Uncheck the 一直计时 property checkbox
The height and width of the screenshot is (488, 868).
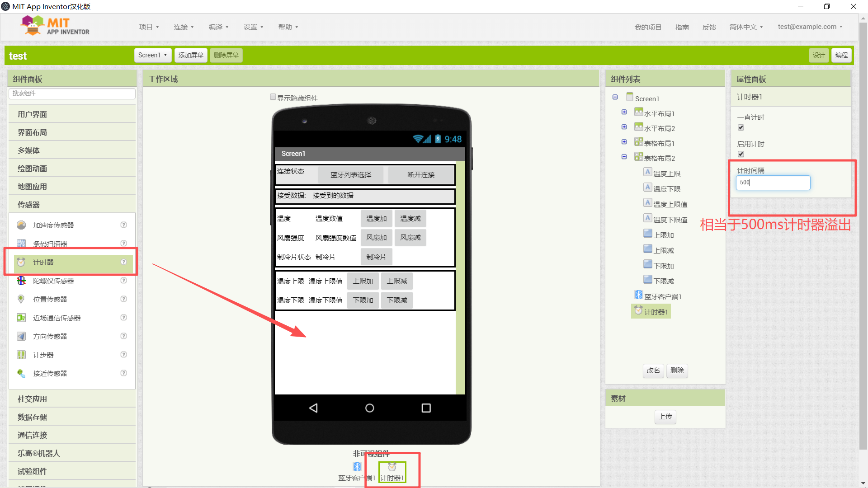pyautogui.click(x=741, y=128)
